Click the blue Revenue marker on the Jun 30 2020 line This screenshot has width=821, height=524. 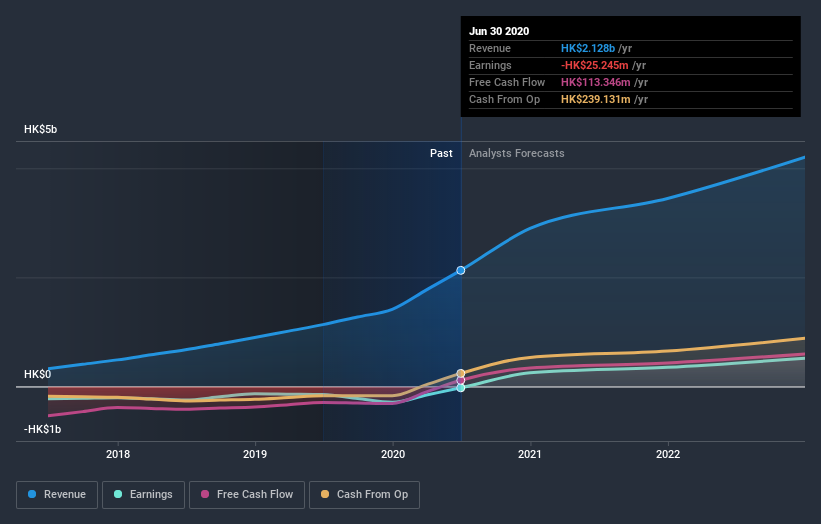click(x=461, y=271)
